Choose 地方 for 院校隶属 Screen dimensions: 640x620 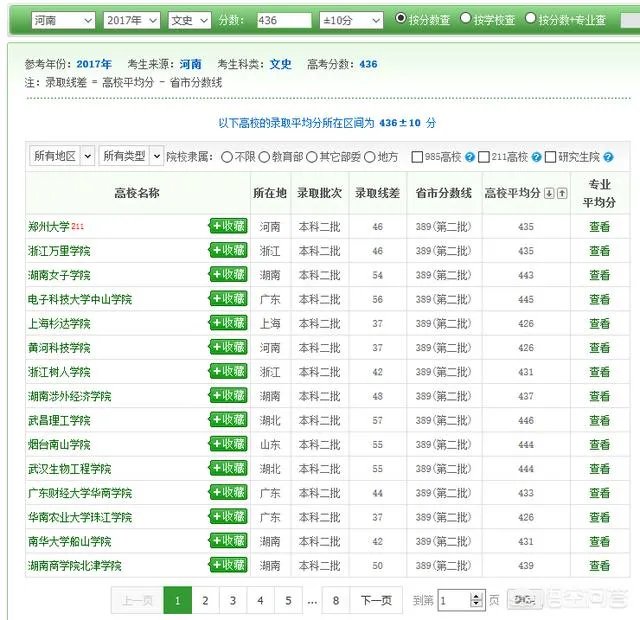point(369,157)
